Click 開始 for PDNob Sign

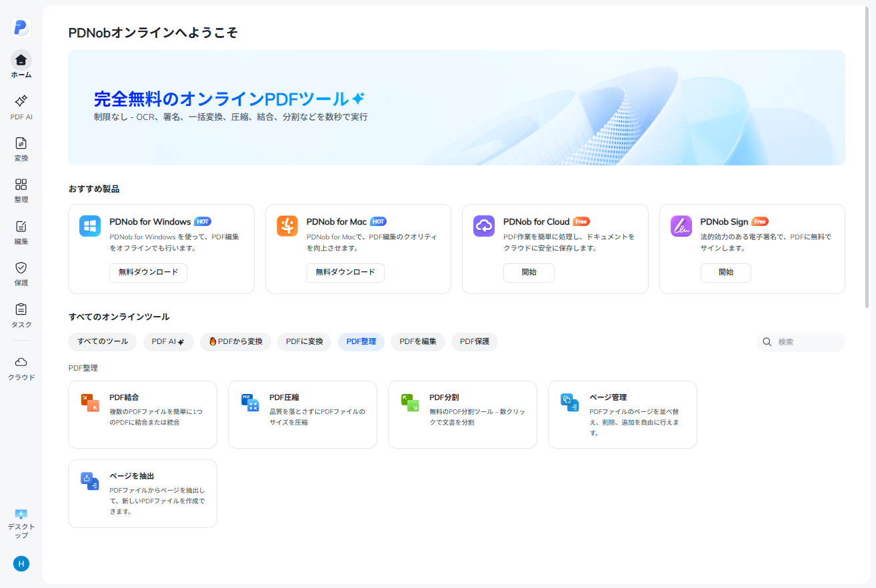pos(726,273)
